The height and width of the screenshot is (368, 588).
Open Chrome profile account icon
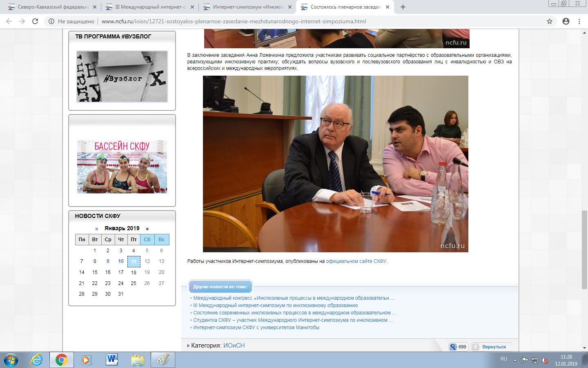coord(566,21)
